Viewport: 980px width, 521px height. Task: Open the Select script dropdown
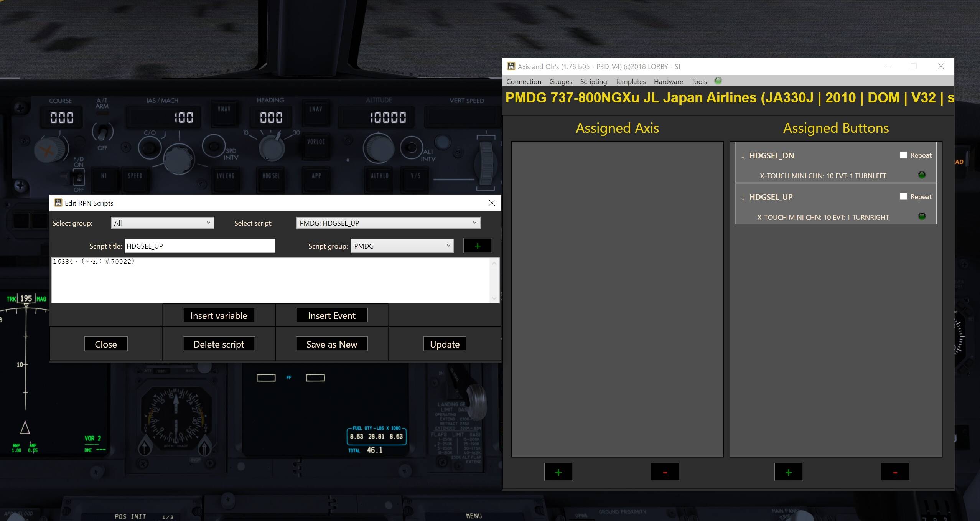(x=474, y=223)
